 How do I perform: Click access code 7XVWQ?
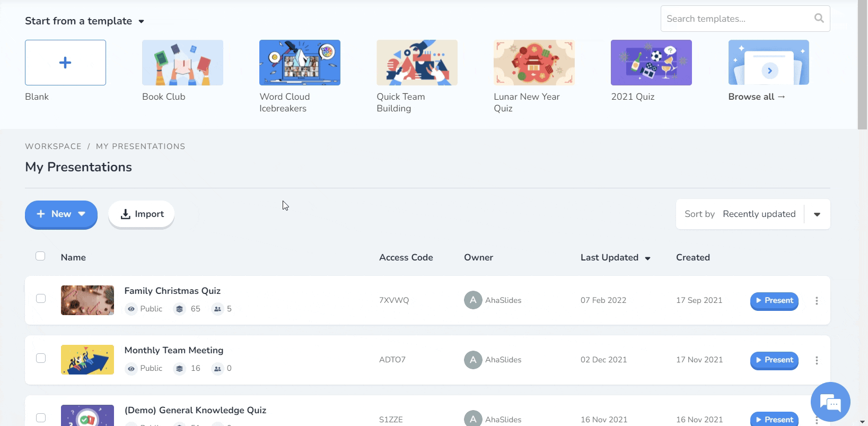394,300
